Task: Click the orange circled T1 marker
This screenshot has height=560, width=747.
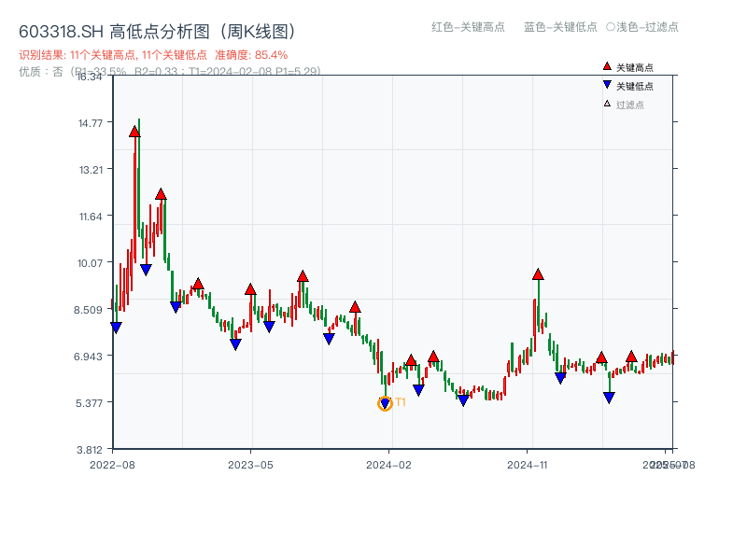Action: pyautogui.click(x=385, y=403)
